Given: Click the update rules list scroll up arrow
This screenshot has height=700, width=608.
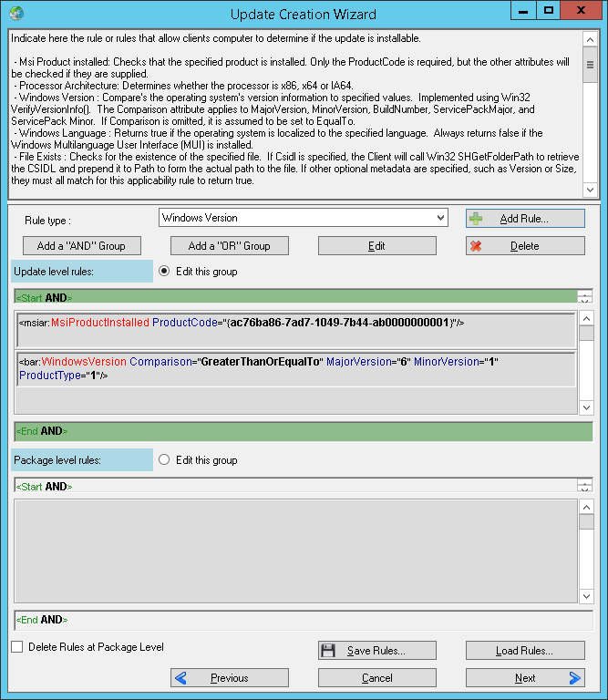Looking at the screenshot, I should coord(586,318).
